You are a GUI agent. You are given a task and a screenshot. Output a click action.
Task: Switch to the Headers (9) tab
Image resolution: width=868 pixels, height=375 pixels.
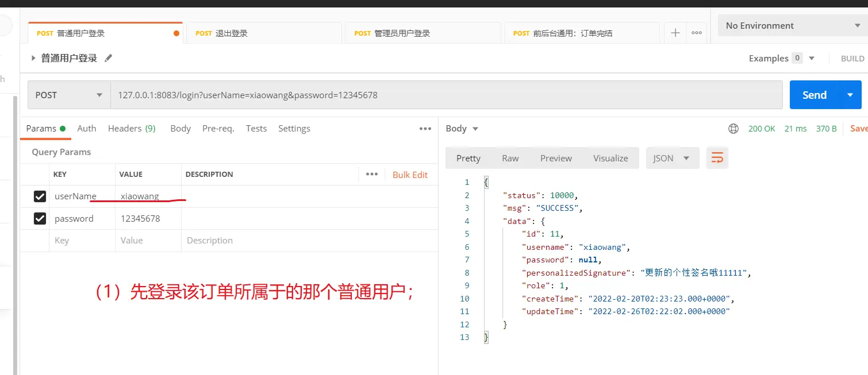[x=132, y=129]
